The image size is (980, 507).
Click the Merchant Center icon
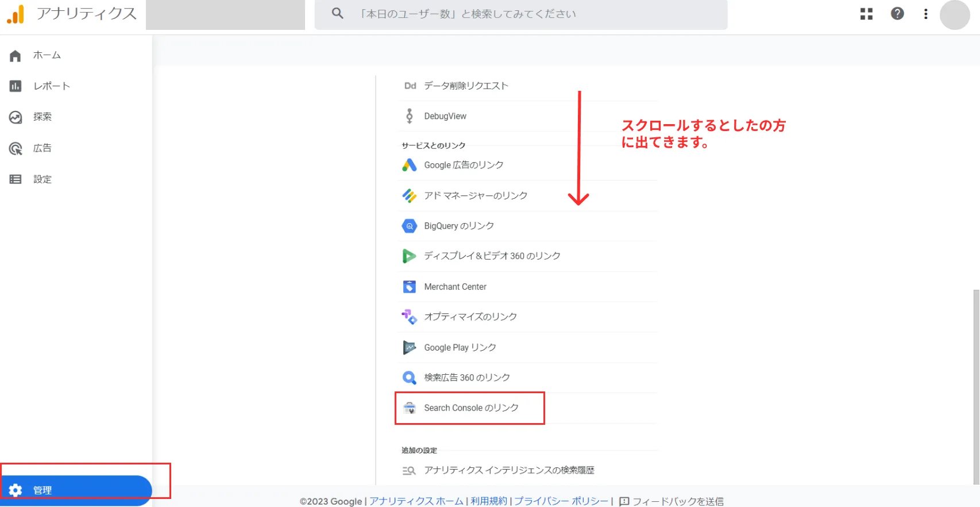[409, 286]
